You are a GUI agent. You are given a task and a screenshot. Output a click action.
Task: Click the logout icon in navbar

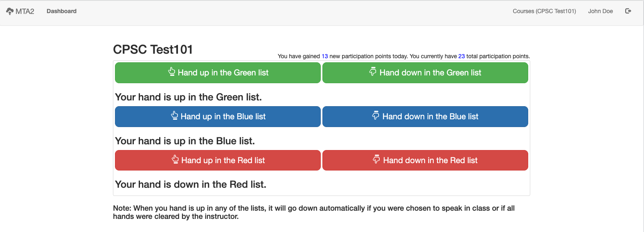(628, 11)
